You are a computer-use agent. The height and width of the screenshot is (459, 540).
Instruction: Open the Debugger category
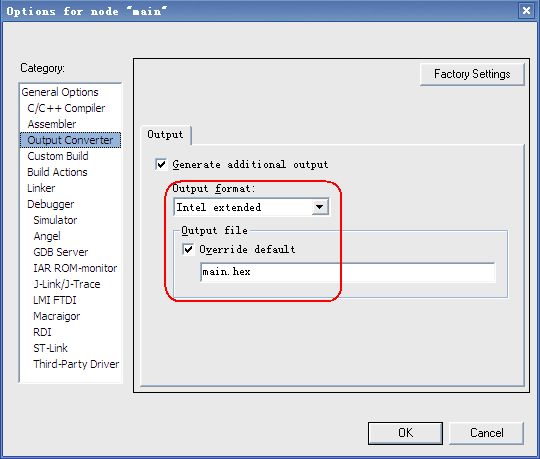tap(51, 204)
